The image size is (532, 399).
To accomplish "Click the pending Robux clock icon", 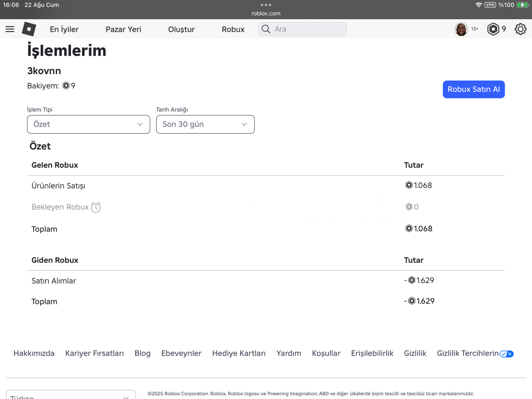I will click(96, 207).
